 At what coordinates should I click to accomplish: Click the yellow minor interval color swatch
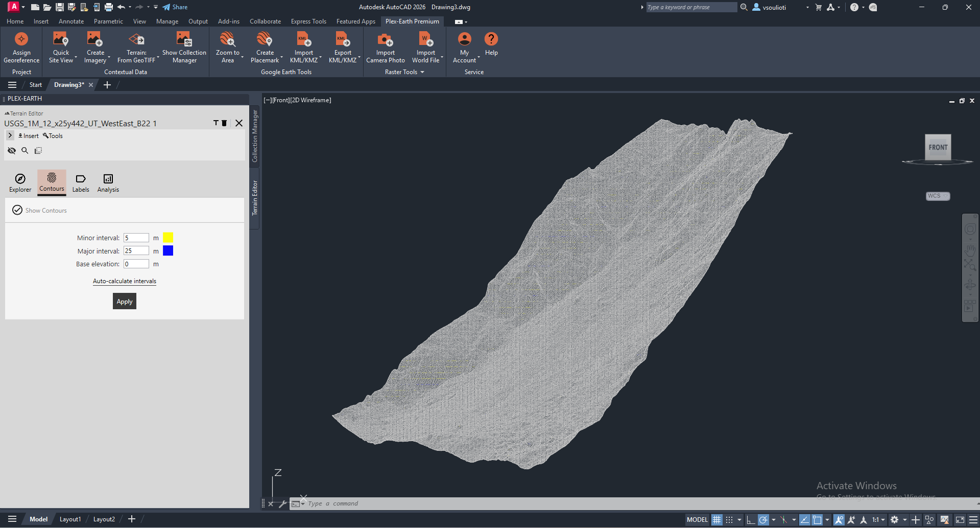(x=168, y=238)
